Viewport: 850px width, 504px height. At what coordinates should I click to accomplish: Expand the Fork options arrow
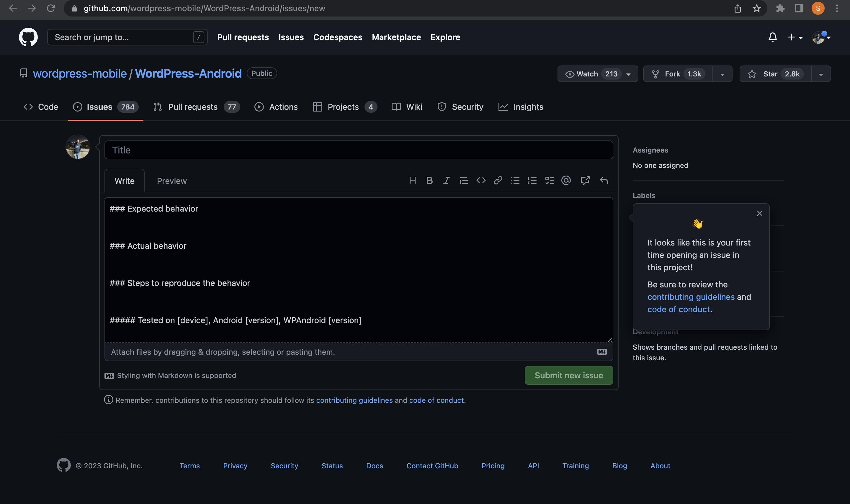click(722, 74)
